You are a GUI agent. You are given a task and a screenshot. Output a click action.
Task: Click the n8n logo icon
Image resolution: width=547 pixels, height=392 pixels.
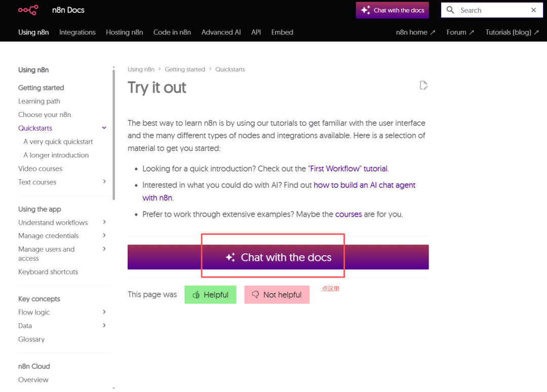coord(28,10)
